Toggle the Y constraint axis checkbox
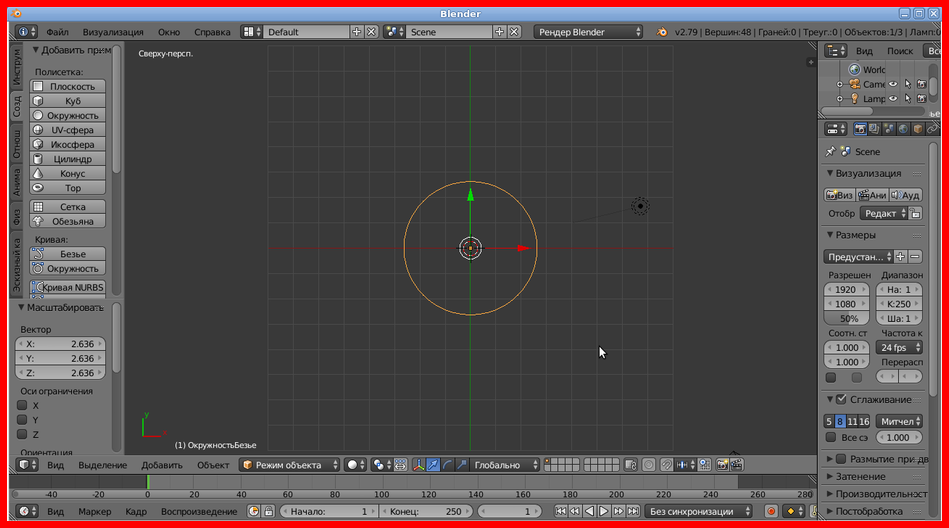949x528 pixels. (x=22, y=420)
